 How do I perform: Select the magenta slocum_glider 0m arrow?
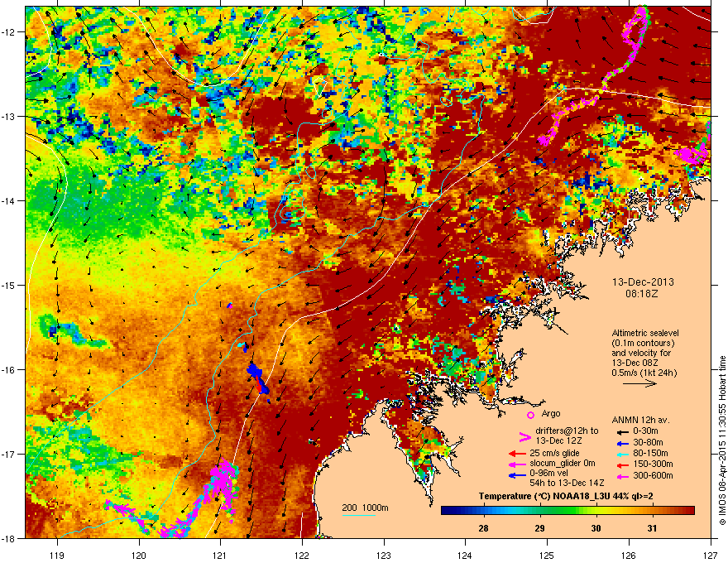(x=517, y=464)
